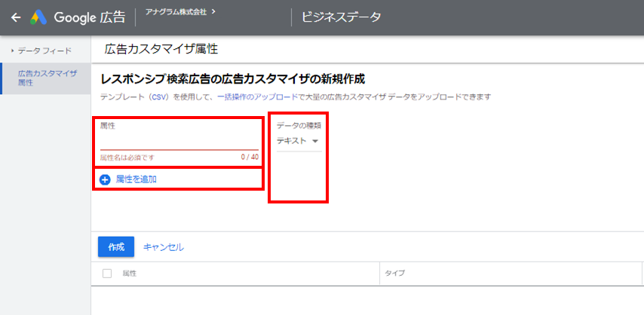Click the back arrow in the header

pos(16,17)
